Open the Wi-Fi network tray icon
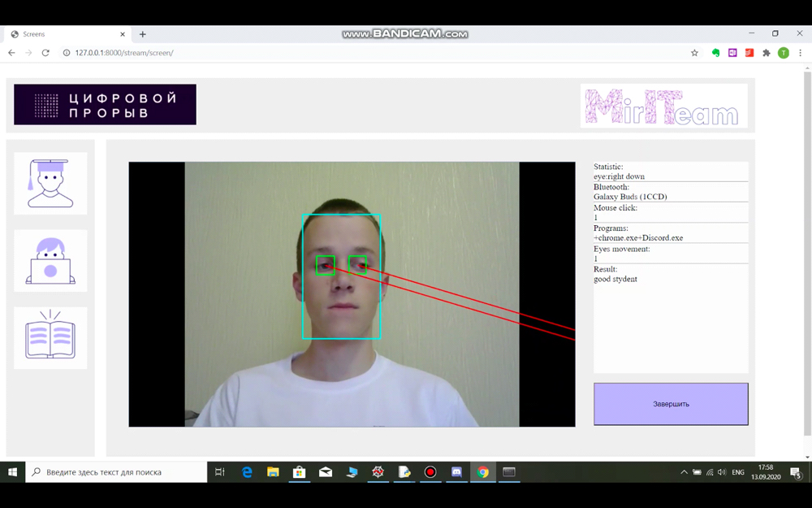This screenshot has width=812, height=508. [x=710, y=472]
